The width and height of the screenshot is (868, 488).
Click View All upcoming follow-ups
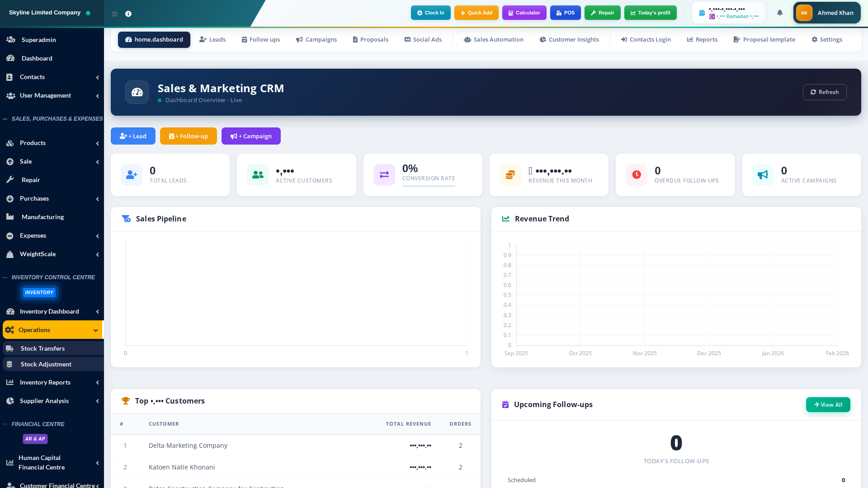pos(828,404)
